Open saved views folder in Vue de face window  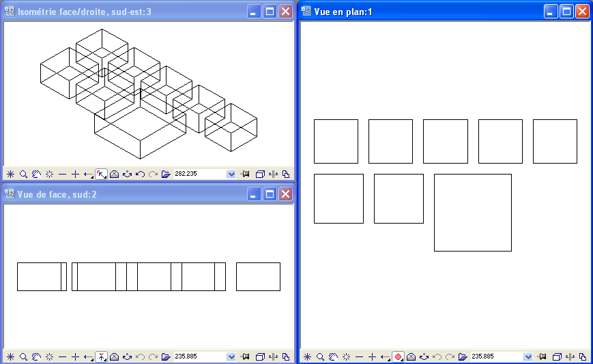click(166, 357)
